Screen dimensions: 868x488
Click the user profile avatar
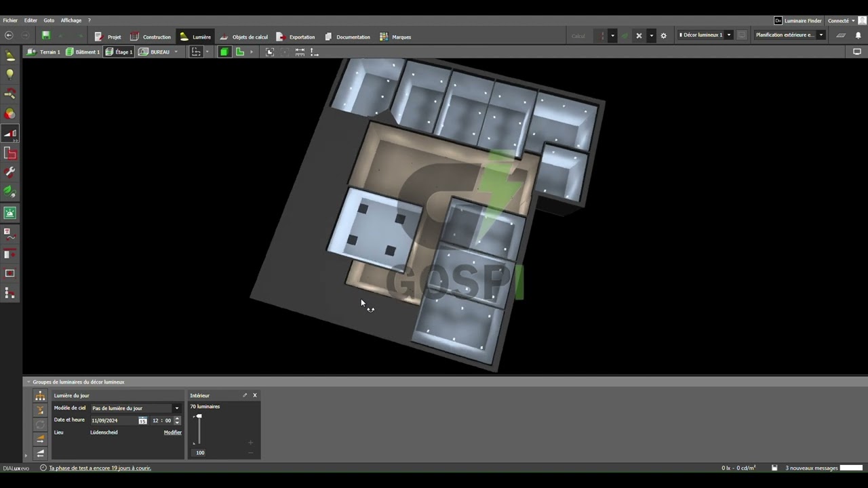[x=862, y=21]
